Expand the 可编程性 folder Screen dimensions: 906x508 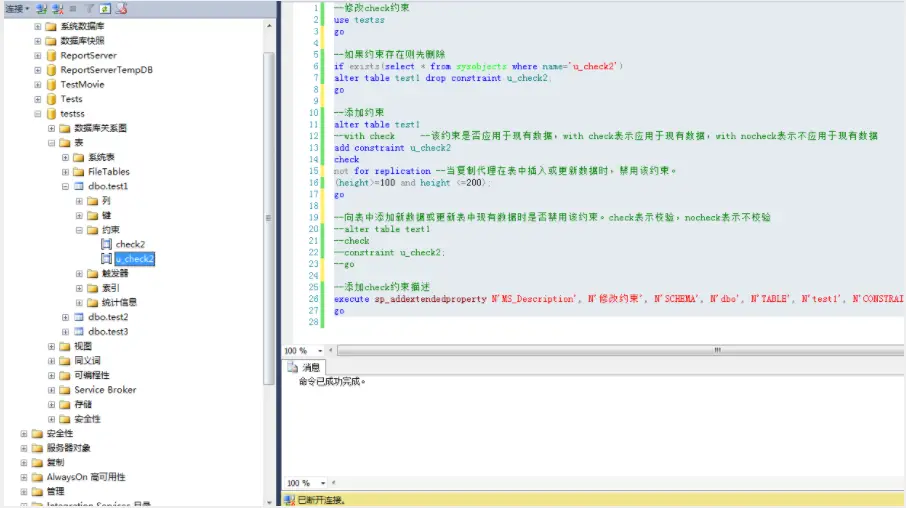(51, 375)
